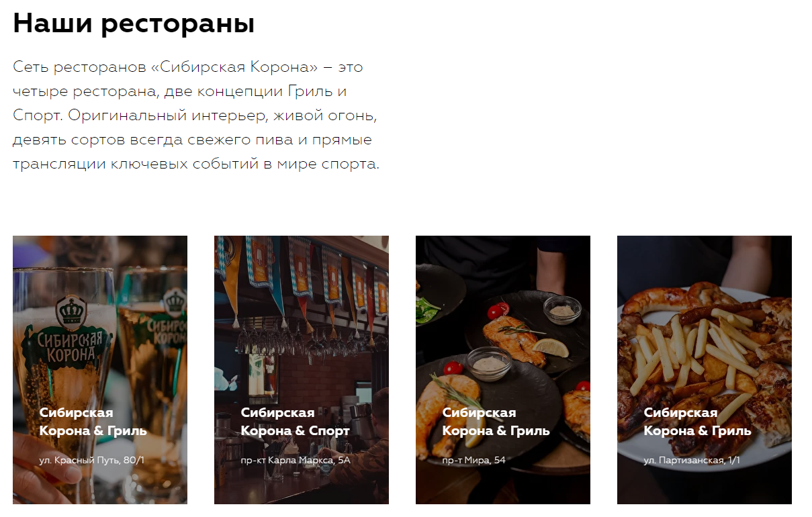The width and height of the screenshot is (812, 517).
Task: Click the address 'пр-т Мира, 54'
Action: (x=473, y=461)
